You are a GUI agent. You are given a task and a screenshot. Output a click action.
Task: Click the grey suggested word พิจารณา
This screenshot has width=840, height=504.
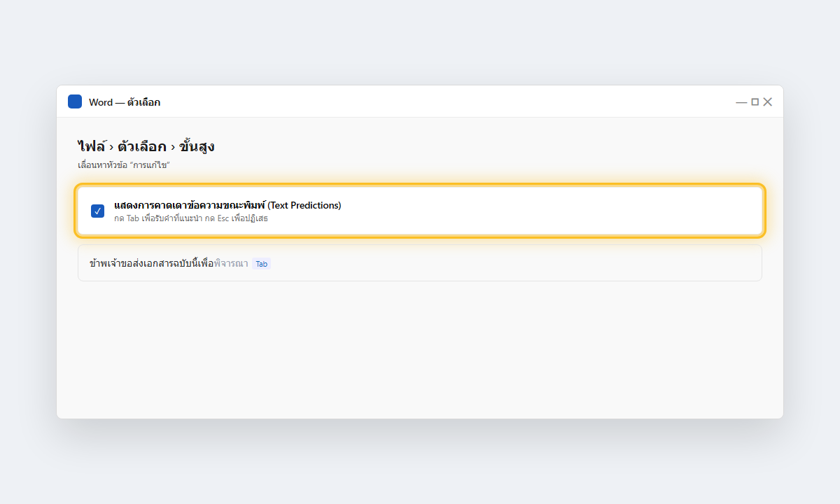pos(231,263)
